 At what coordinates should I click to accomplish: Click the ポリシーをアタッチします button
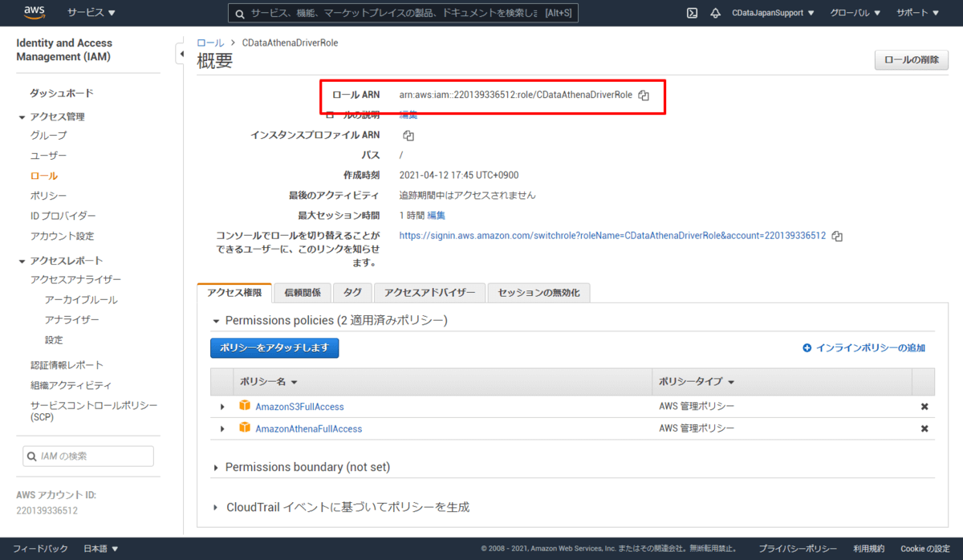(274, 347)
